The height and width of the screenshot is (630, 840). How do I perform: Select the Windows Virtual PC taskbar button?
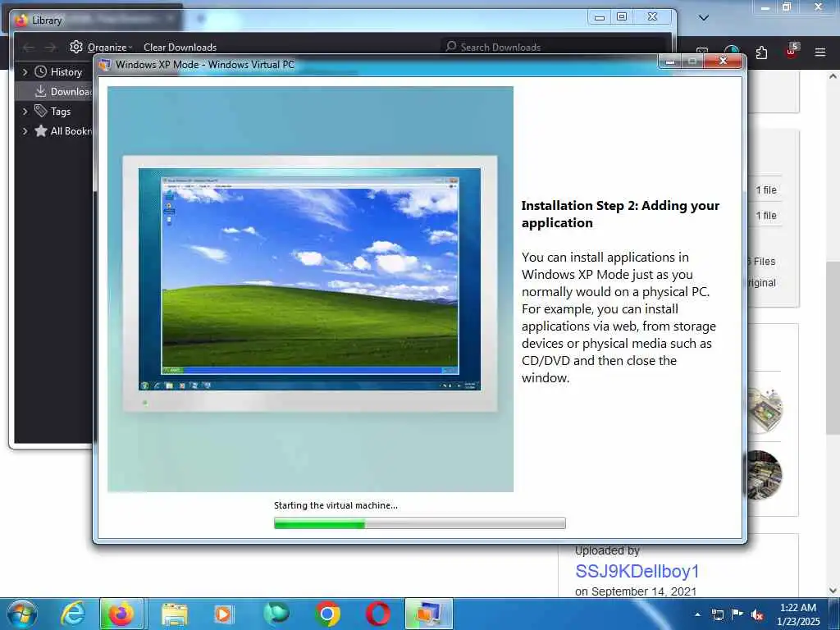(428, 614)
